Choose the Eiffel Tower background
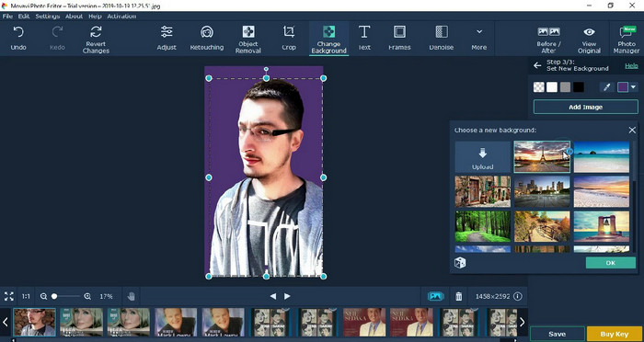 click(542, 157)
